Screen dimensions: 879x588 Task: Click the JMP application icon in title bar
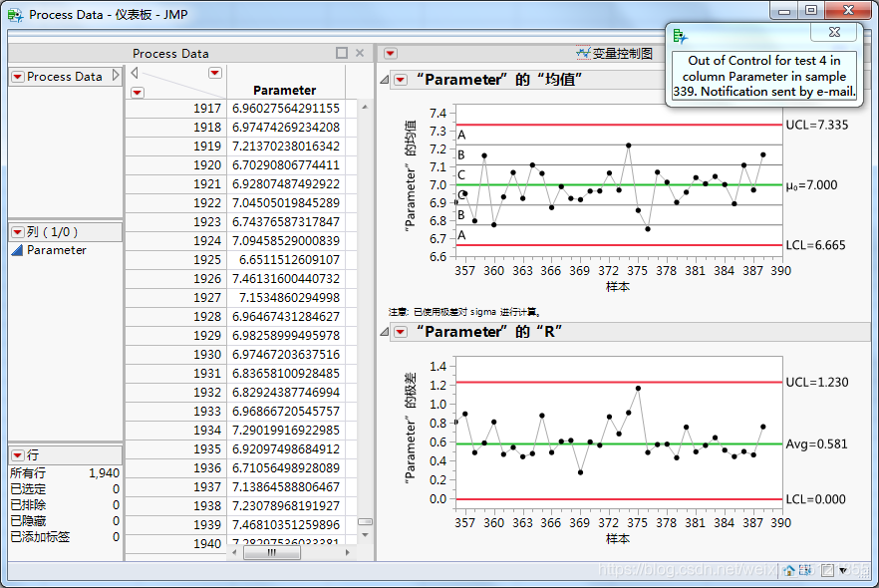click(x=15, y=15)
